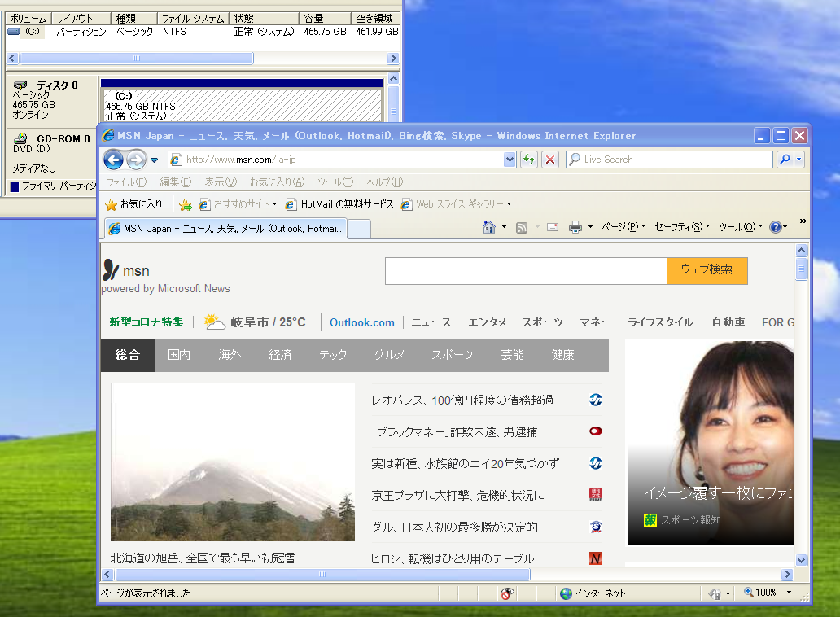Select the 総合 news tab
Viewport: 840px width, 617px height.
pyautogui.click(x=128, y=355)
